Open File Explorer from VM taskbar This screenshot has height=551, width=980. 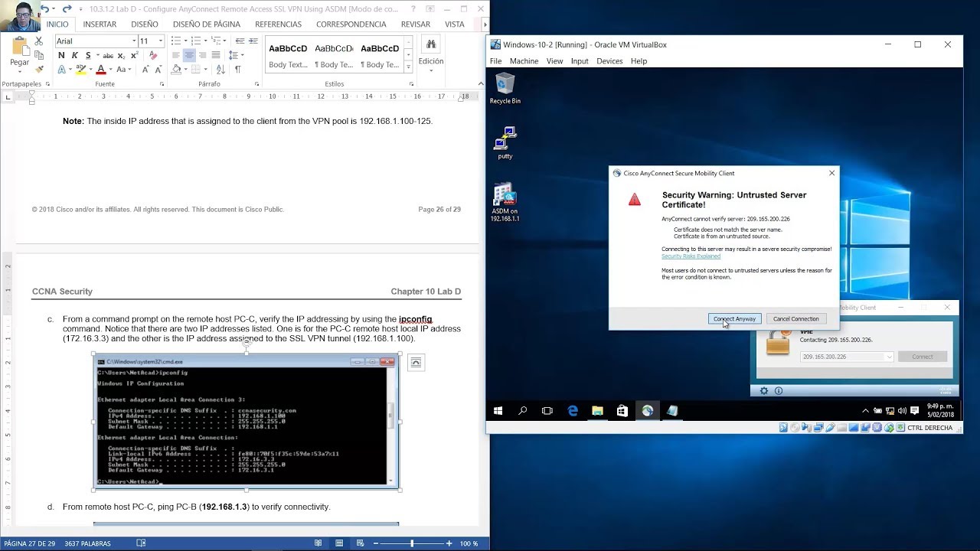(x=597, y=411)
